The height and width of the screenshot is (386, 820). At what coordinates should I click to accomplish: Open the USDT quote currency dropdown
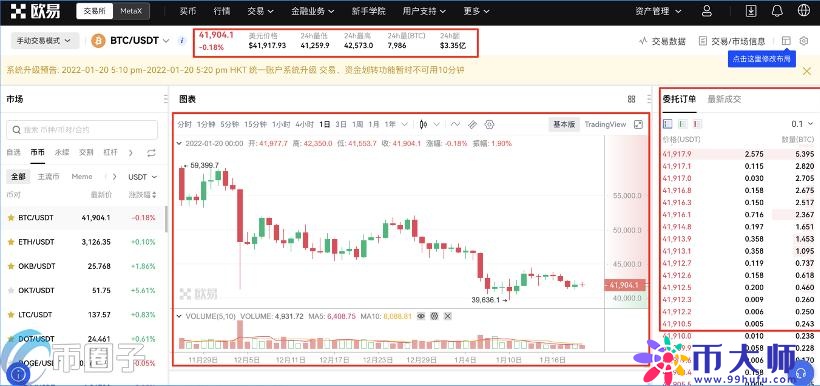(143, 177)
